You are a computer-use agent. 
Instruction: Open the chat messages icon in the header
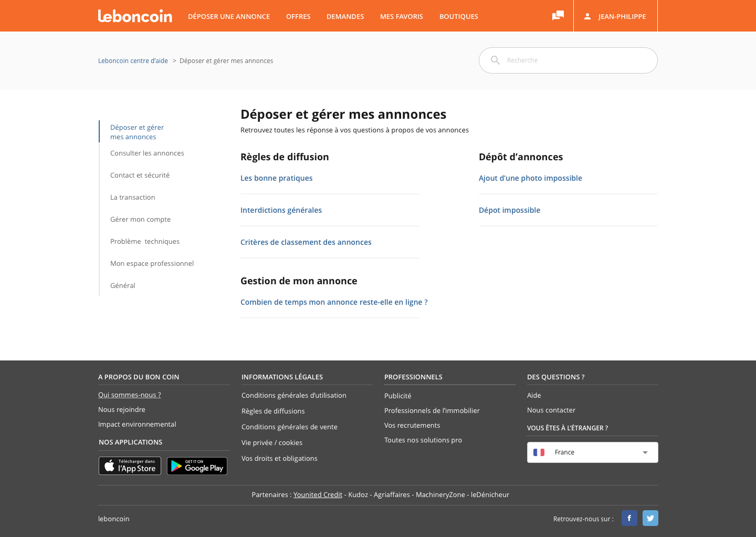point(557,16)
